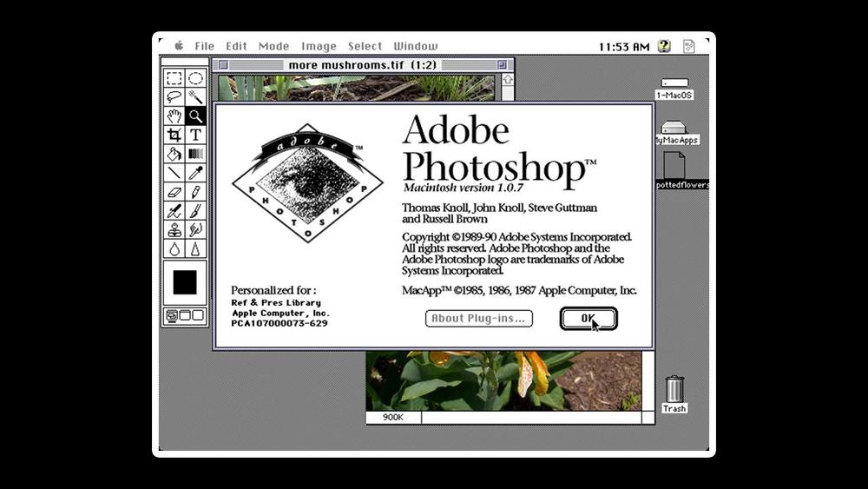The width and height of the screenshot is (868, 489).
Task: Switch to rightmost full-screen mode icon
Action: pyautogui.click(x=198, y=315)
